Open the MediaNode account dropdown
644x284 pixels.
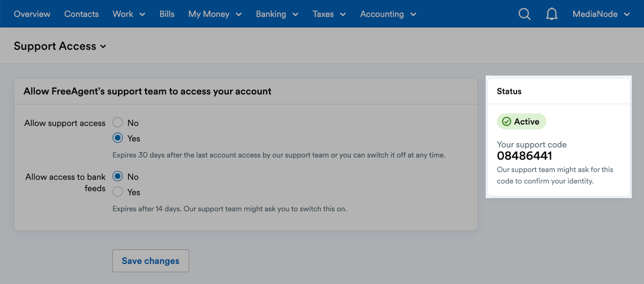(601, 14)
